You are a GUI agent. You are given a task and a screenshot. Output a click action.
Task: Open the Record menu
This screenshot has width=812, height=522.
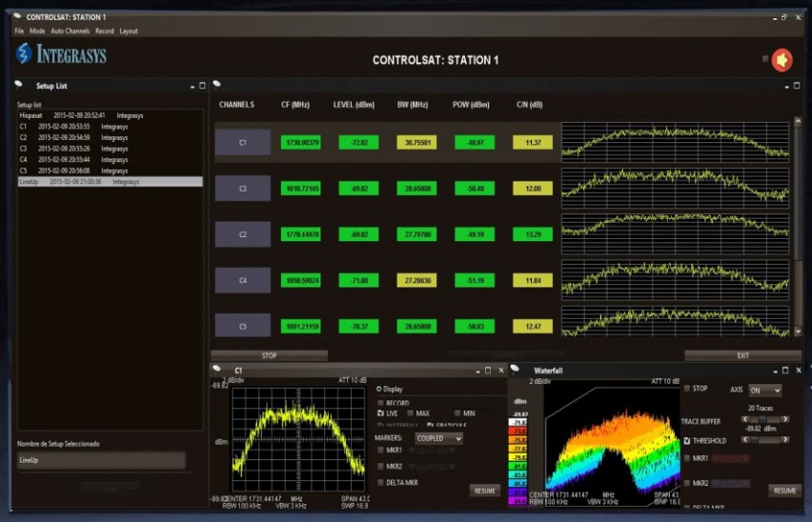pyautogui.click(x=104, y=31)
